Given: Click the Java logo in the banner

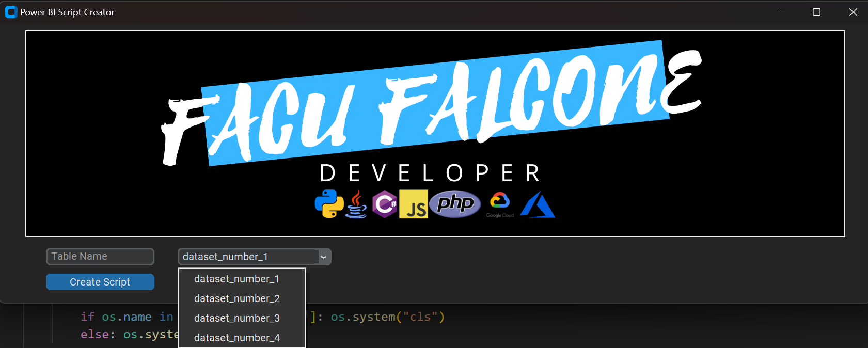Looking at the screenshot, I should tap(356, 204).
